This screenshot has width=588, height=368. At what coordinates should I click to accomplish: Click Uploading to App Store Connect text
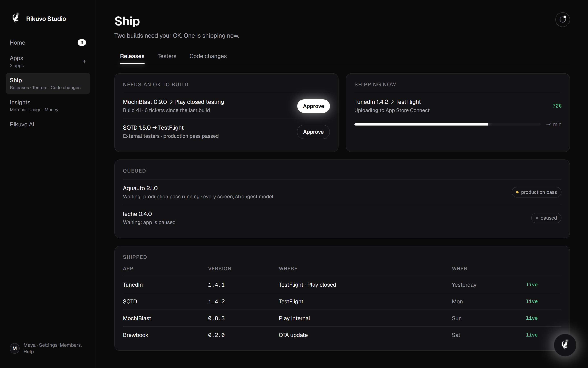(392, 110)
